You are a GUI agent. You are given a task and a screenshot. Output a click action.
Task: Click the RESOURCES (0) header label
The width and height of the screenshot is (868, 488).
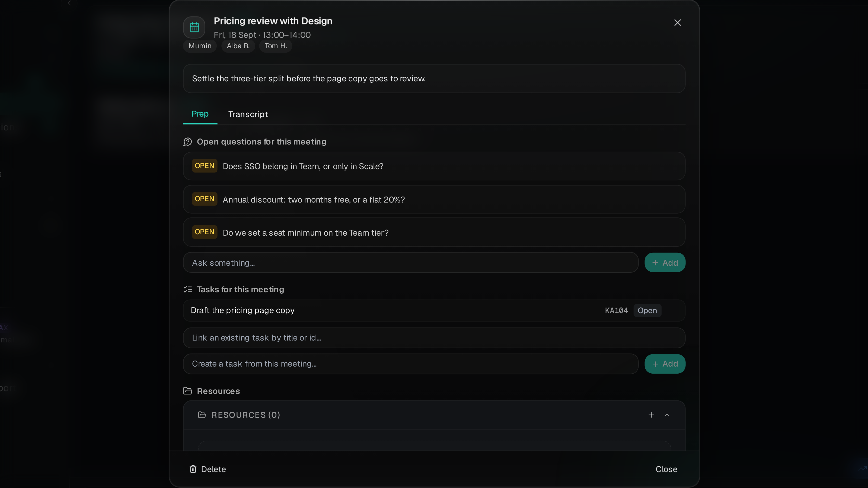pos(246,415)
